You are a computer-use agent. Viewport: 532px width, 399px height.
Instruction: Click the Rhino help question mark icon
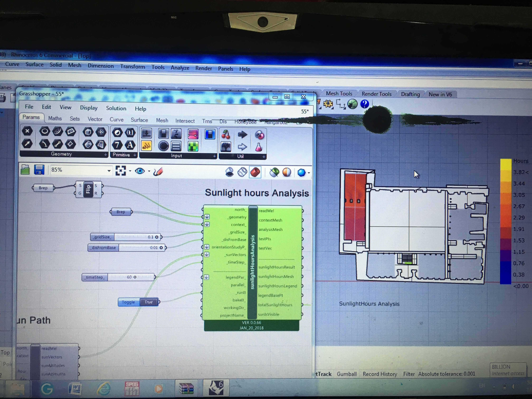click(365, 104)
